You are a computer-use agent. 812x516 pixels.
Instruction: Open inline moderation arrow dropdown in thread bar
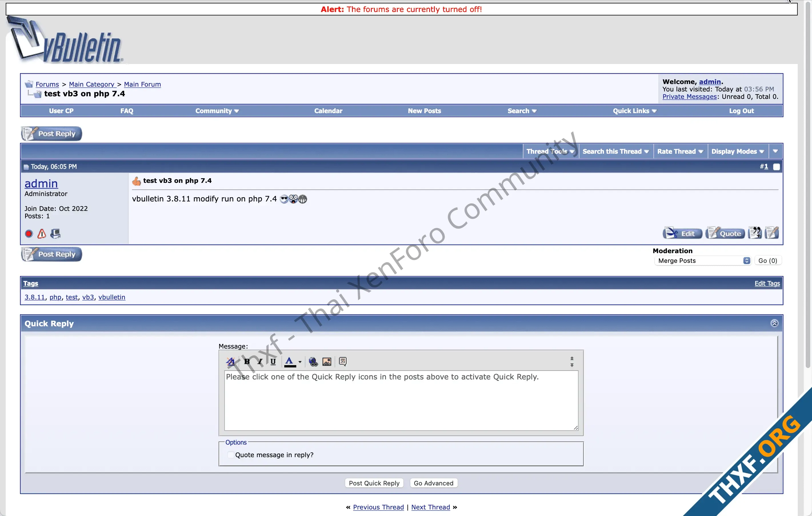[776, 151]
